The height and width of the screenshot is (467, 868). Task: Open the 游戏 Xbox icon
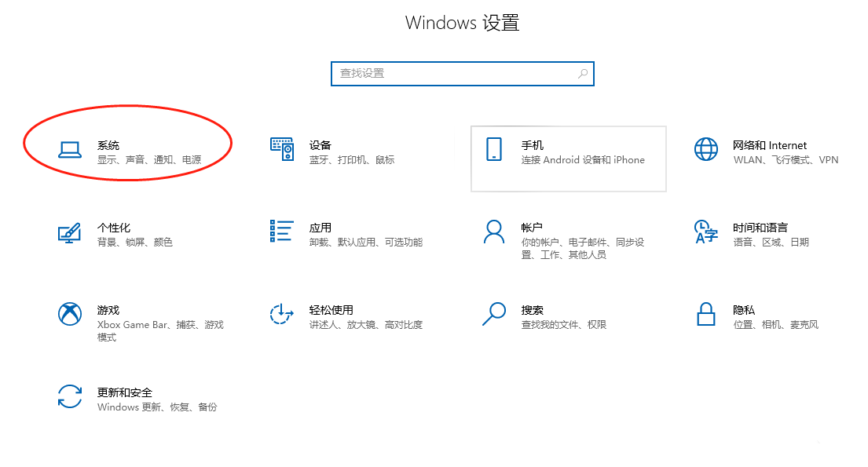[70, 314]
